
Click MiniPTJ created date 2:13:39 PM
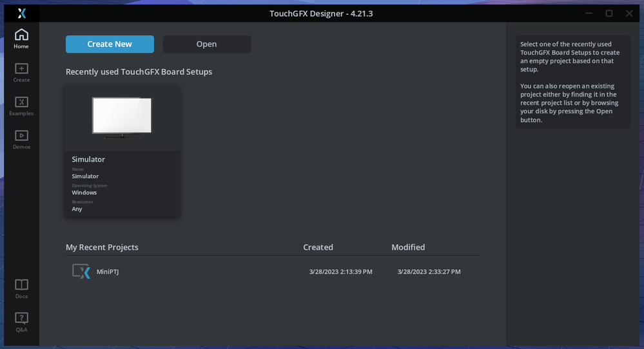tap(340, 272)
